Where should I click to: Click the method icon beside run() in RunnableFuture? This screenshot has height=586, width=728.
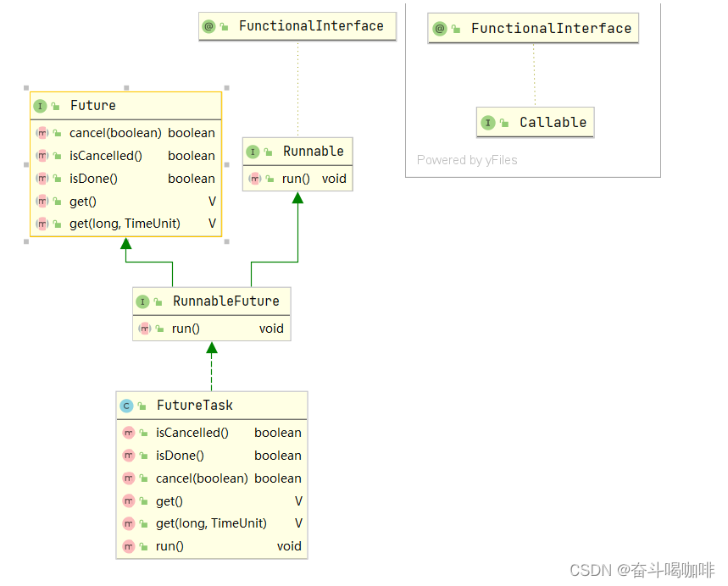(x=145, y=329)
